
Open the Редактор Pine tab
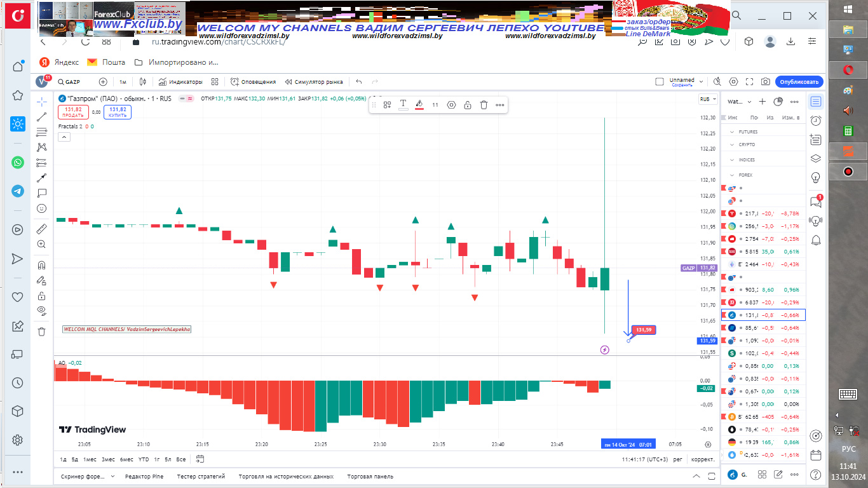pos(144,476)
